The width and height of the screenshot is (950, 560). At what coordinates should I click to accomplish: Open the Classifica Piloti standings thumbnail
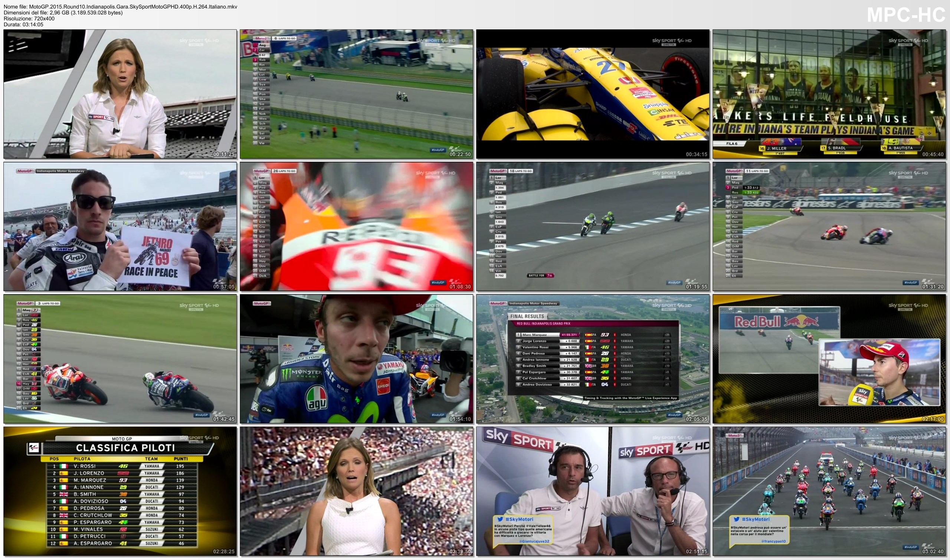click(x=120, y=491)
